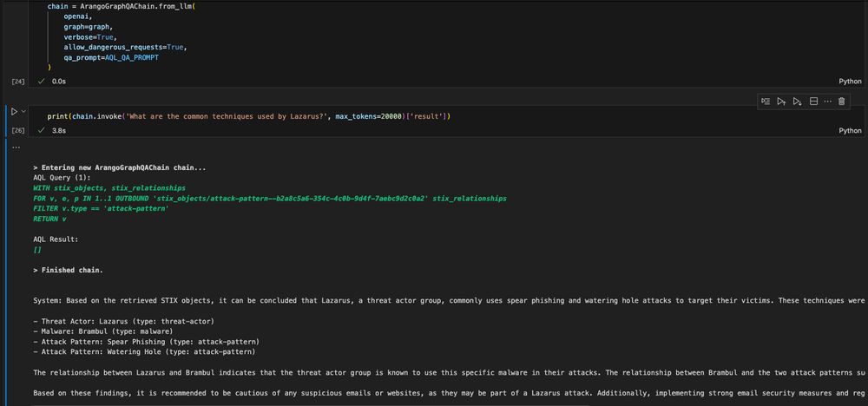
Task: Click the 'chain = ArangoGraphQAChain.from_llm(' line
Action: [121, 6]
